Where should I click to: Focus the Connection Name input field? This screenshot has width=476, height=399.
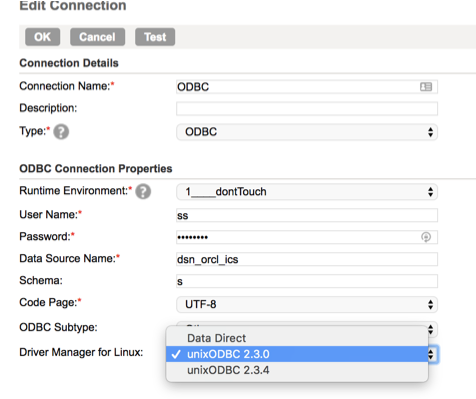pos(307,87)
